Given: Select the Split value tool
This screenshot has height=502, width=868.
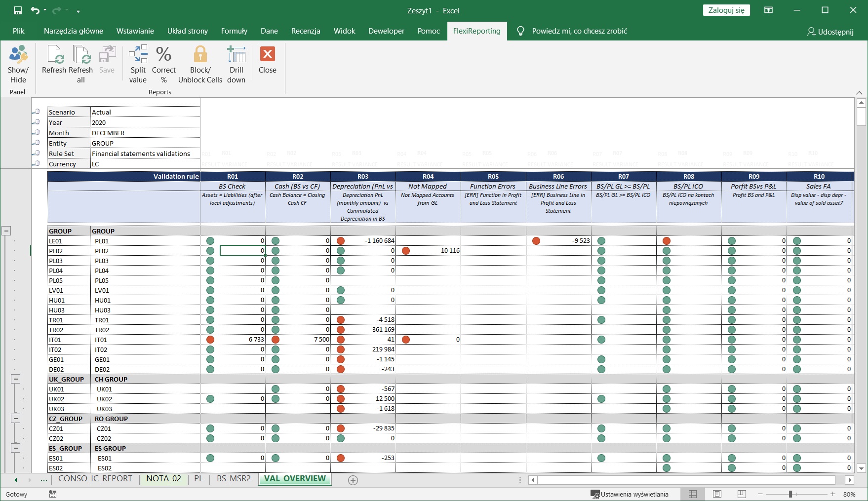Looking at the screenshot, I should tap(138, 55).
